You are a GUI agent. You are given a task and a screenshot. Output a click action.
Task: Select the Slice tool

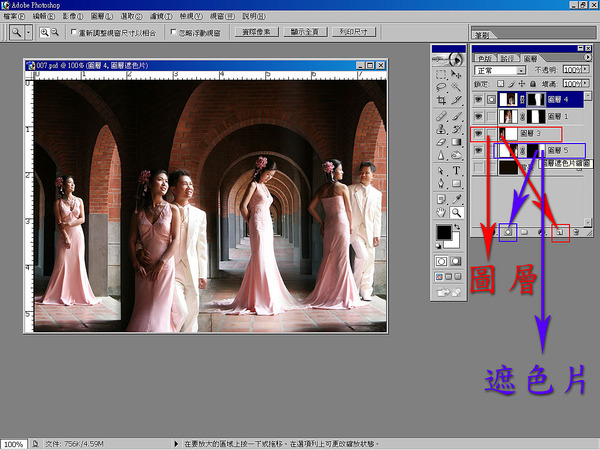456,100
